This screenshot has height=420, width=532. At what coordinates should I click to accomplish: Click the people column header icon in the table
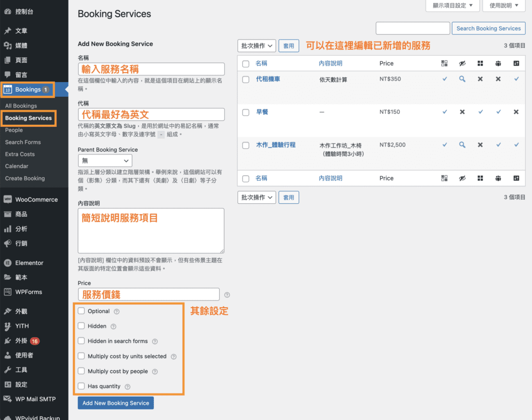(498, 63)
